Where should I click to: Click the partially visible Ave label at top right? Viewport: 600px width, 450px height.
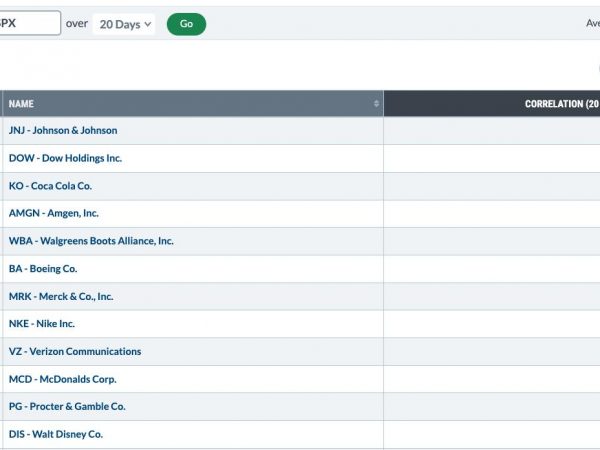click(x=593, y=23)
